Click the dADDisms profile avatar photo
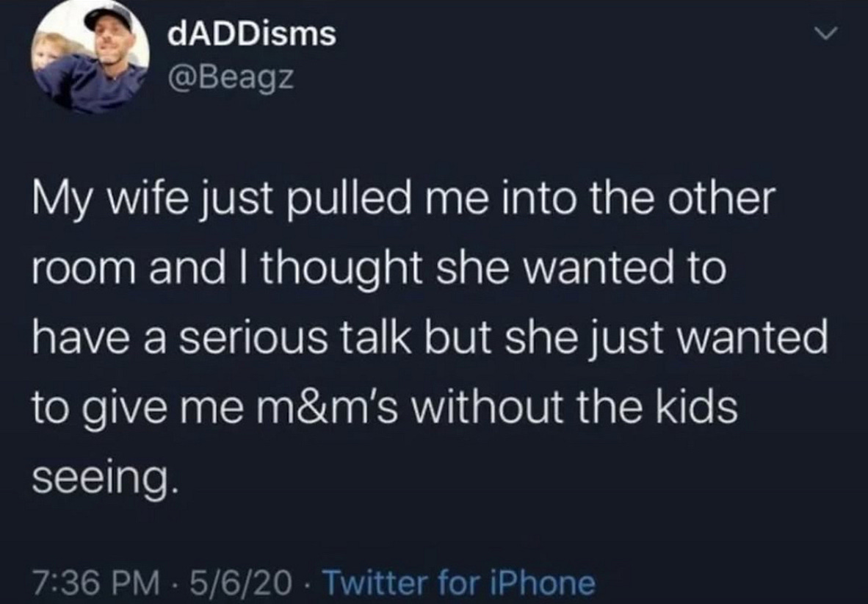The image size is (868, 604). (x=91, y=57)
